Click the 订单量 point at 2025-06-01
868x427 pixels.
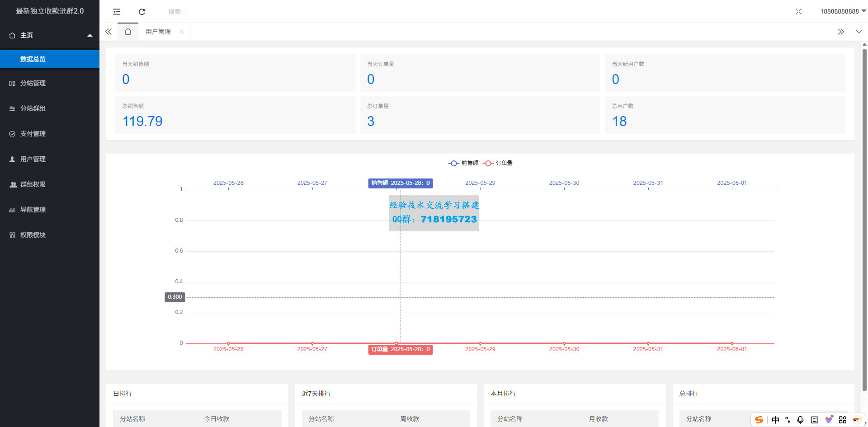pyautogui.click(x=732, y=343)
